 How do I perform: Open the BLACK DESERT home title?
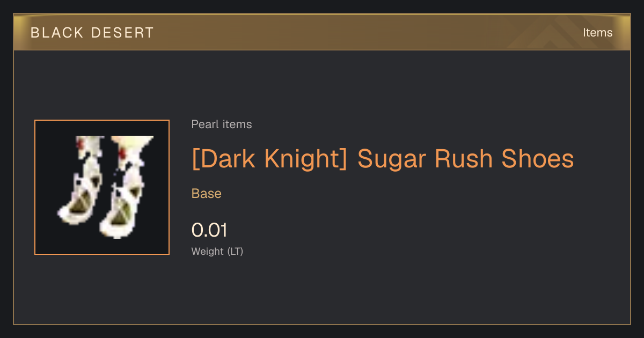click(x=92, y=33)
